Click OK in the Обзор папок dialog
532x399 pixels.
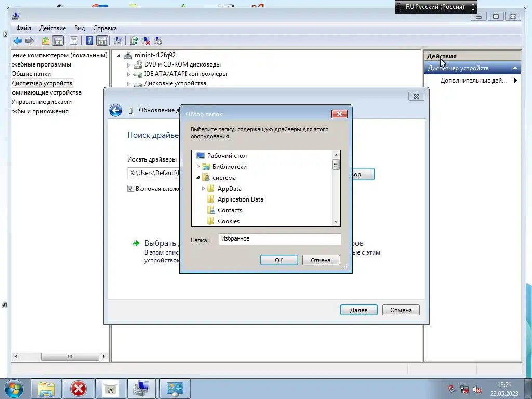(x=279, y=260)
